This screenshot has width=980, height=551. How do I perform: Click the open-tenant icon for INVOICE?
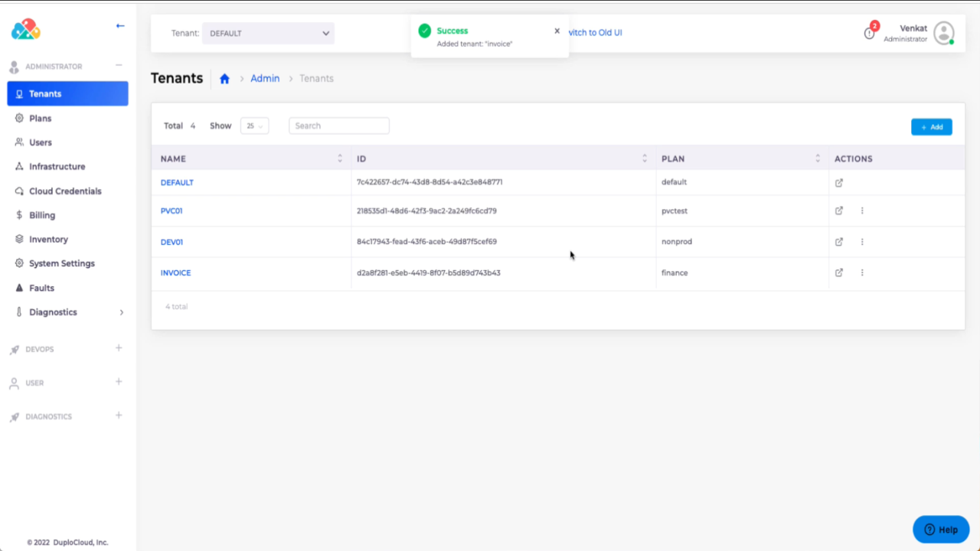(x=839, y=272)
